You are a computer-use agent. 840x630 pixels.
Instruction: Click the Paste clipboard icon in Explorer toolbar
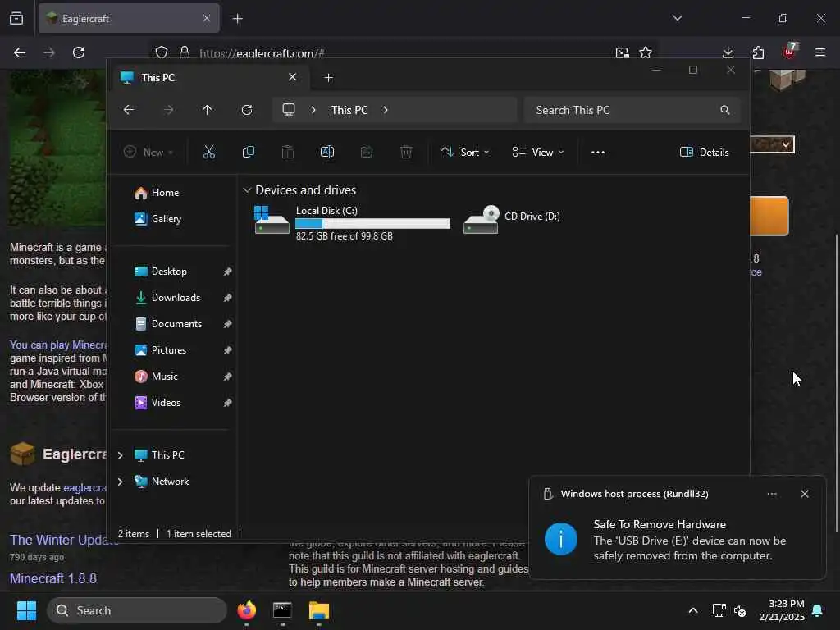coord(288,152)
